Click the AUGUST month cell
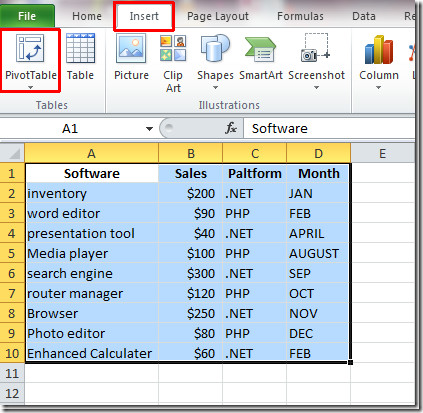The height and width of the screenshot is (413, 423). 318,253
